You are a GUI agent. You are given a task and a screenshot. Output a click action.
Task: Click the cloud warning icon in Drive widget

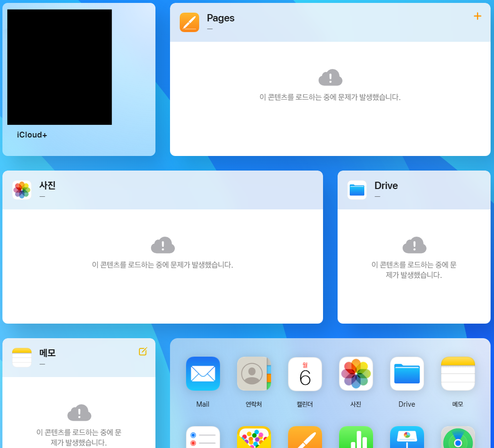click(414, 245)
